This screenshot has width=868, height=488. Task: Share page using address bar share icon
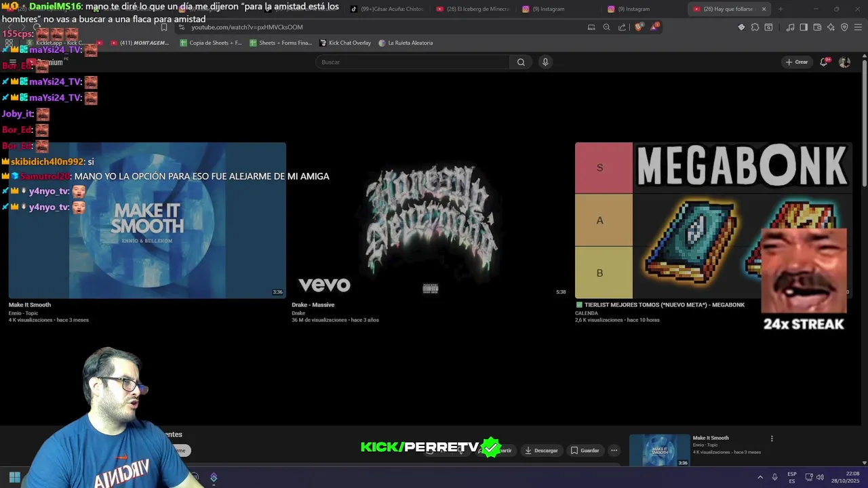click(622, 27)
